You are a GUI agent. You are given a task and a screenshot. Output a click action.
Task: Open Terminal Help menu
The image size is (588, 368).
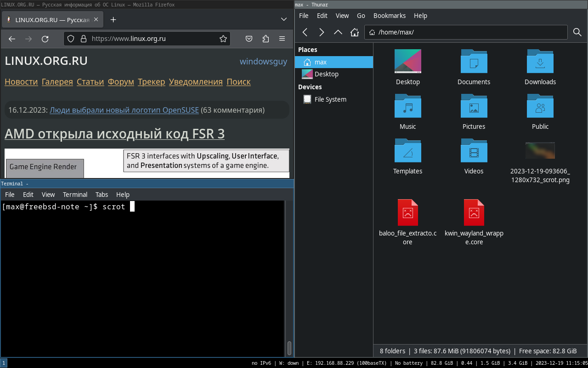(123, 195)
